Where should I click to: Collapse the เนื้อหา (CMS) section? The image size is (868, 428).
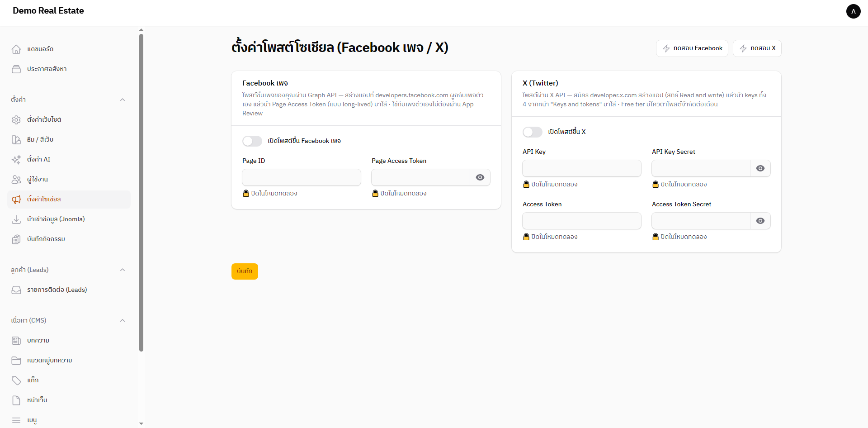coord(123,320)
